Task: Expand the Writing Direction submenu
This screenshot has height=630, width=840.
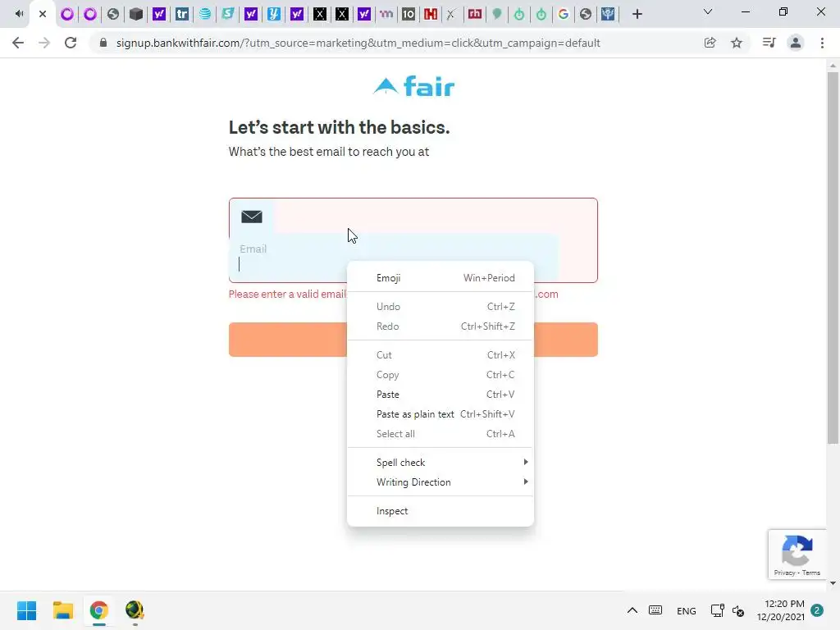Action: [x=441, y=482]
